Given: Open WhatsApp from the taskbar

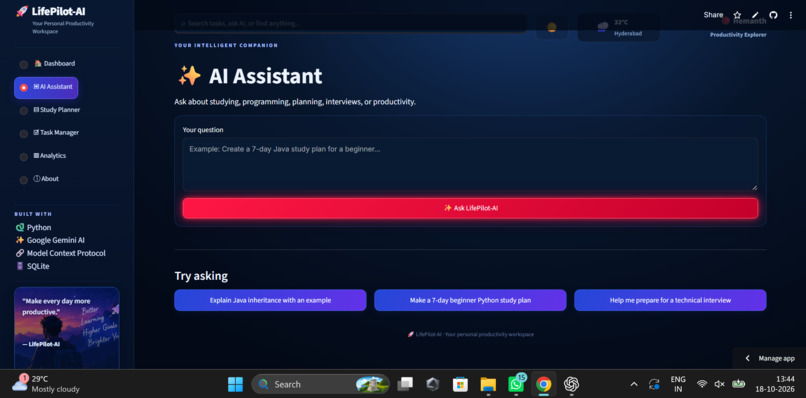Looking at the screenshot, I should tap(516, 384).
